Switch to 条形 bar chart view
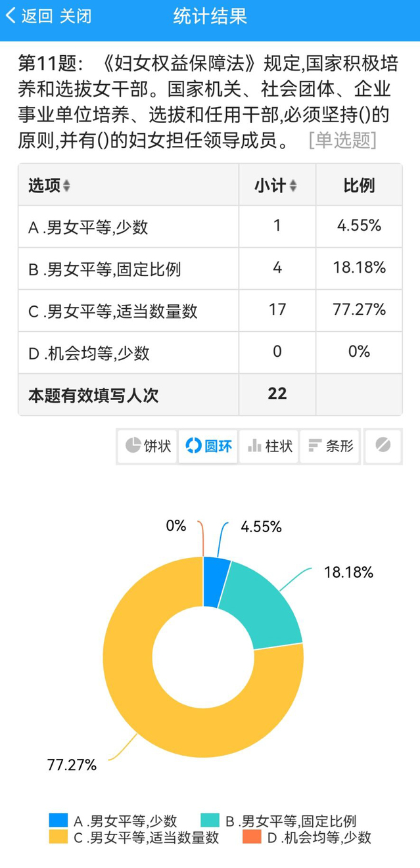This screenshot has height=868, width=420. point(331,446)
